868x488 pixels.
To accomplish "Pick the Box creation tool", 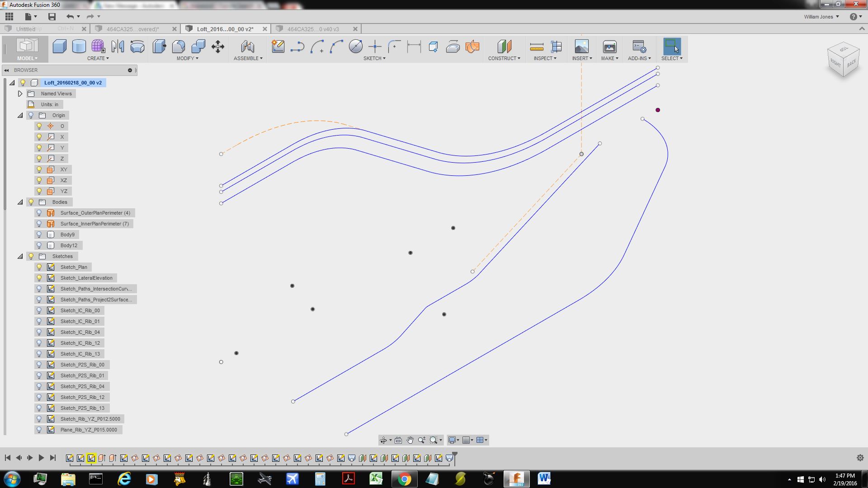I will coord(59,47).
